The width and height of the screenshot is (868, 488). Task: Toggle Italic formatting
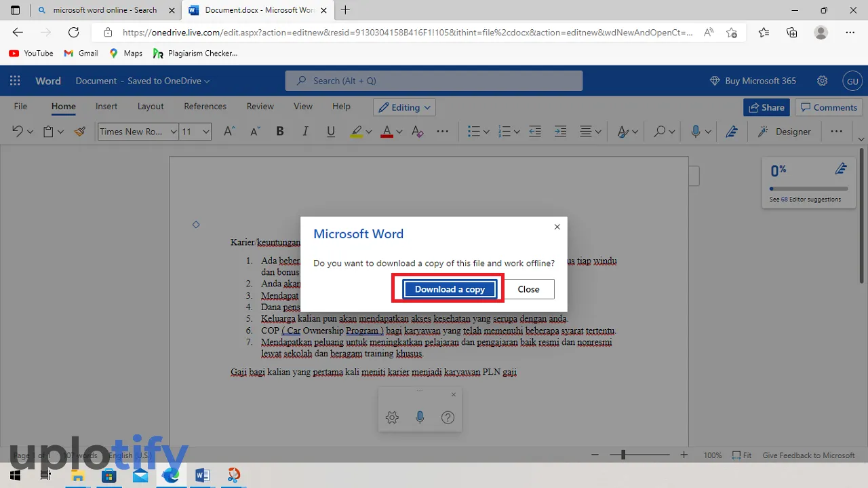[305, 132]
